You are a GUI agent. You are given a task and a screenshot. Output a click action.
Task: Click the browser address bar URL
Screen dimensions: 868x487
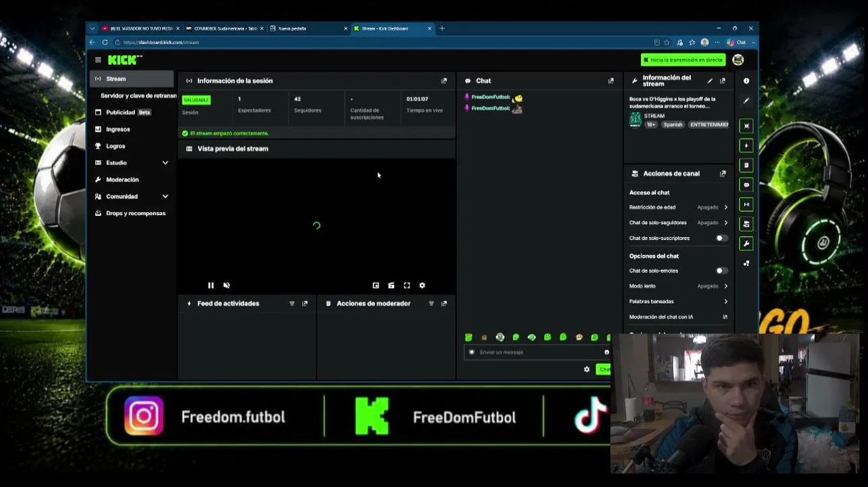pyautogui.click(x=161, y=43)
